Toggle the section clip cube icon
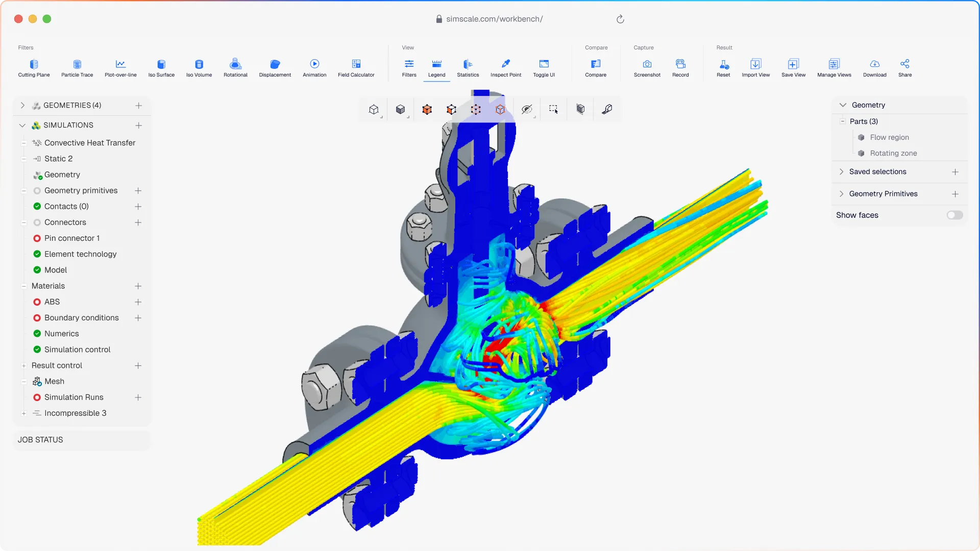Screen dimensions: 980x551 click(580, 109)
